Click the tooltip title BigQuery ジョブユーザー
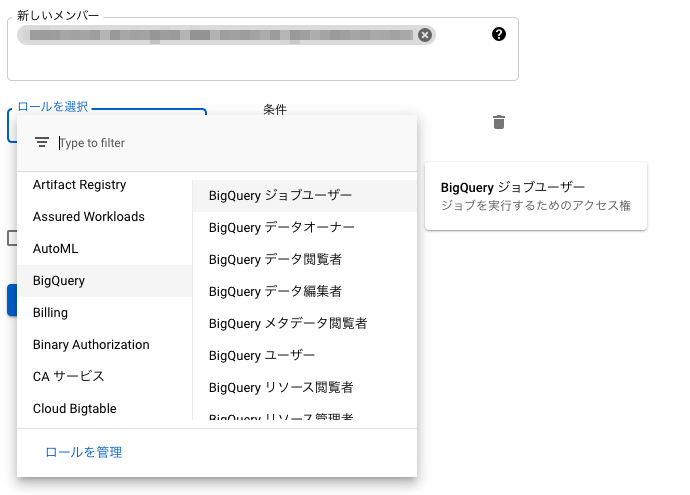The width and height of the screenshot is (690, 495). point(513,187)
